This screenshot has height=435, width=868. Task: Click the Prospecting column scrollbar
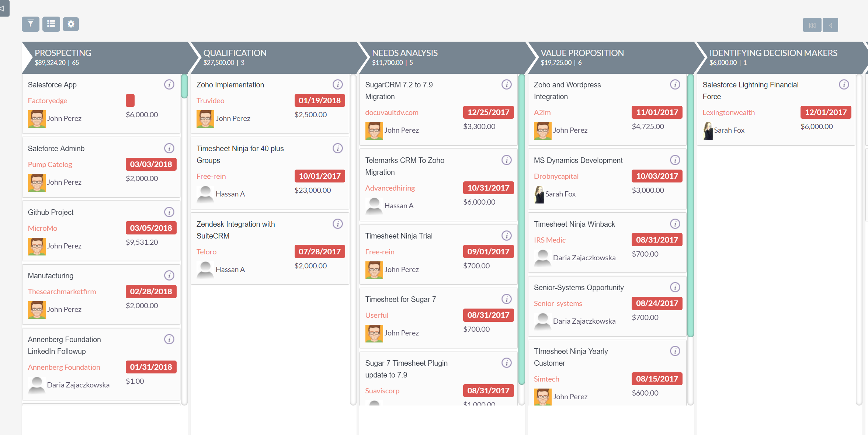(x=184, y=86)
